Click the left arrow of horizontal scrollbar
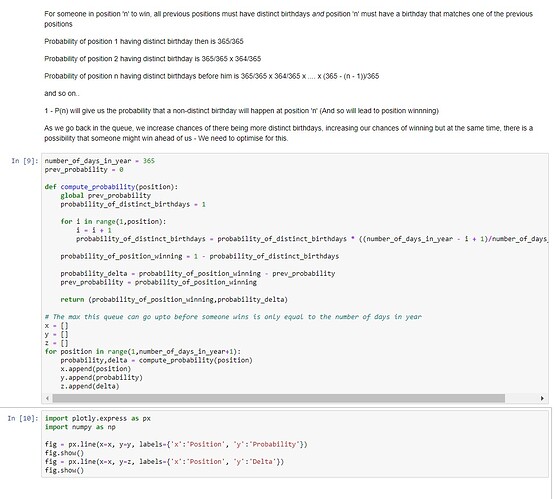The height and width of the screenshot is (499, 557). 48,398
